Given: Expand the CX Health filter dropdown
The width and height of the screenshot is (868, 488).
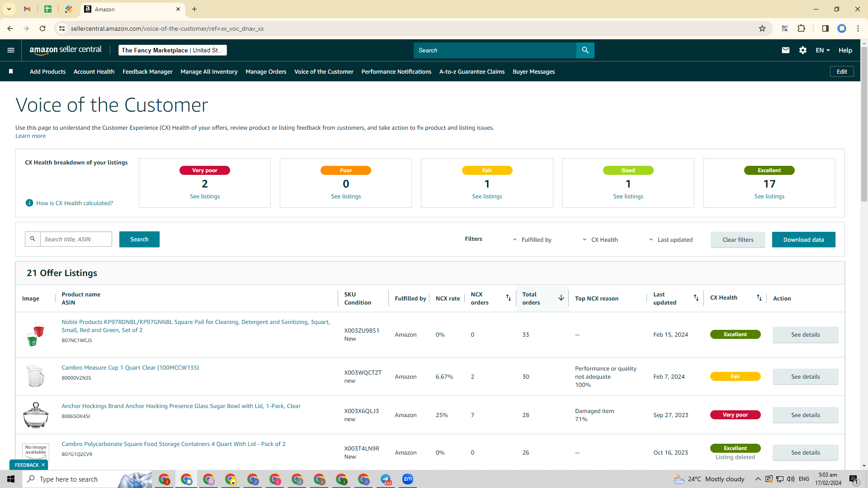Looking at the screenshot, I should 600,239.
